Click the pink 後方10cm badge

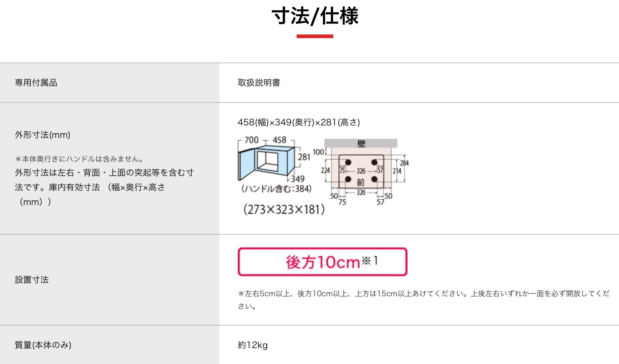coord(322,262)
